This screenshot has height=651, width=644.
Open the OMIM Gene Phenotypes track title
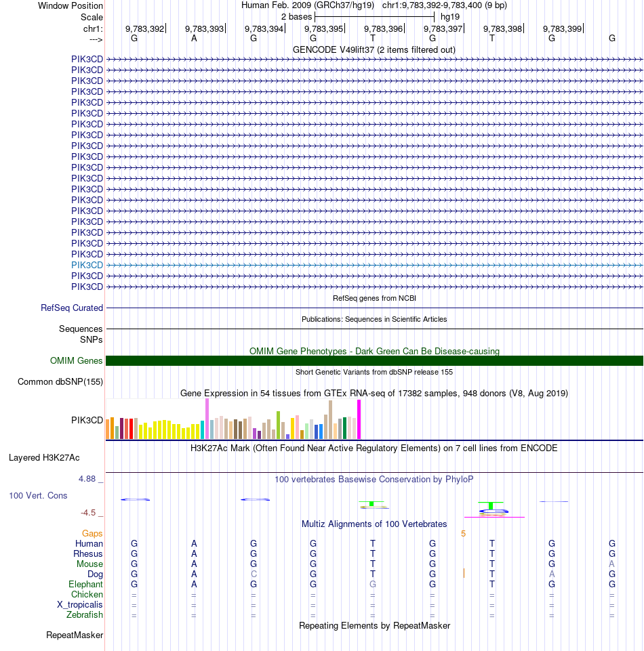click(x=374, y=351)
